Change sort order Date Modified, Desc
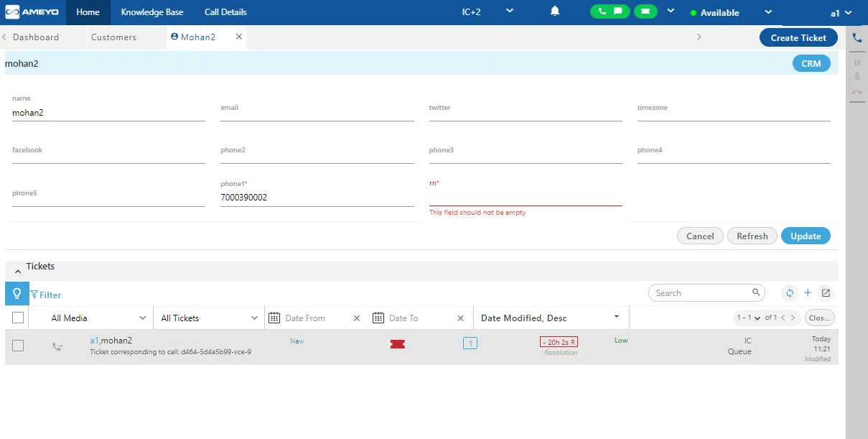This screenshot has width=868, height=439. click(x=551, y=318)
